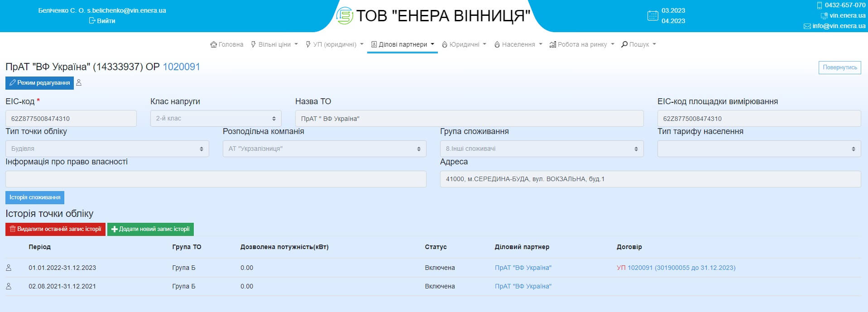
Task: Click the calendar icon in the header
Action: (x=652, y=16)
